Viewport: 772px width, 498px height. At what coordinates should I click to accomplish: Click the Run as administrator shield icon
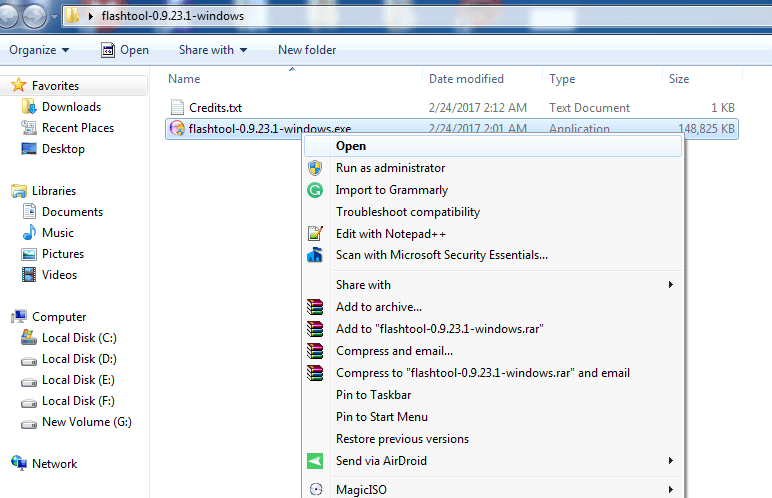pos(315,168)
